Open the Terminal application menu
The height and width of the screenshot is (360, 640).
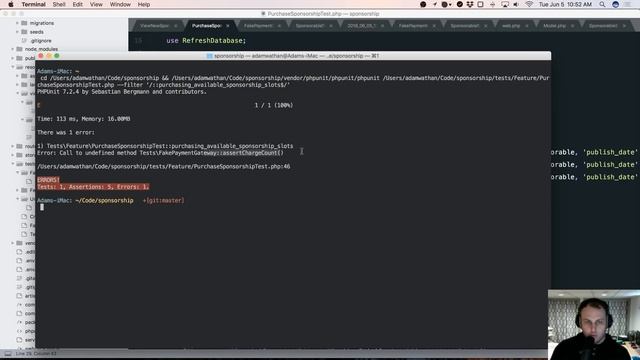pyautogui.click(x=33, y=4)
